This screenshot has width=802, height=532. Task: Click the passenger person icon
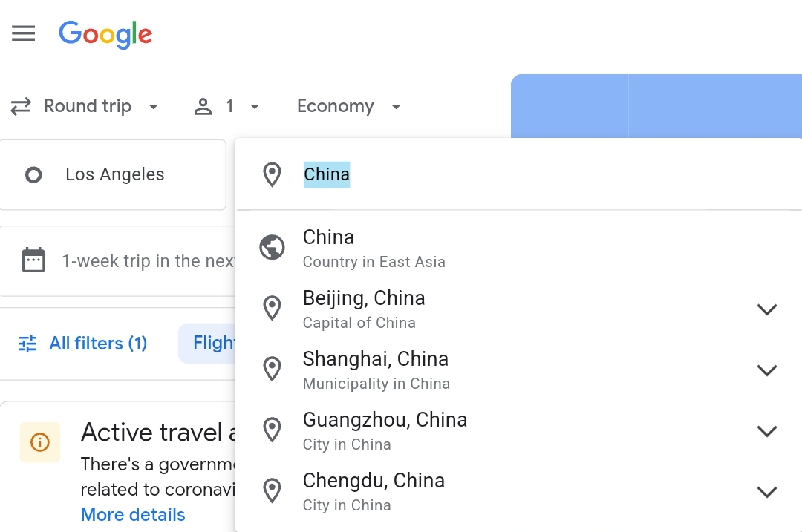click(203, 106)
